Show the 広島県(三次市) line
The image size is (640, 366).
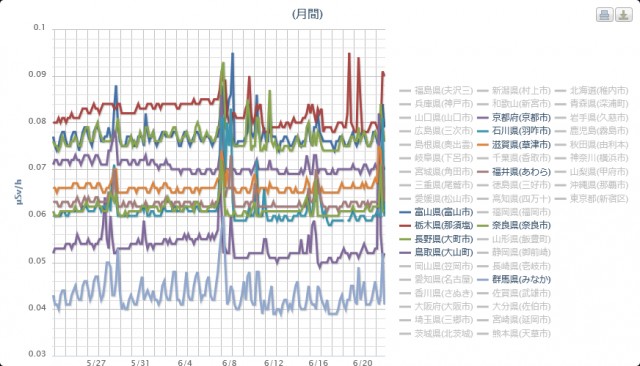[x=437, y=131]
